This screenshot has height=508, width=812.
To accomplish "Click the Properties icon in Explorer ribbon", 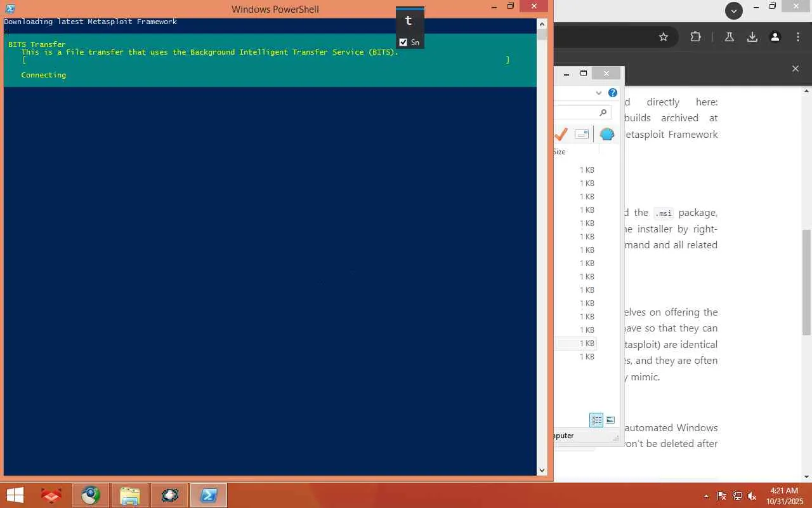I will tap(582, 134).
